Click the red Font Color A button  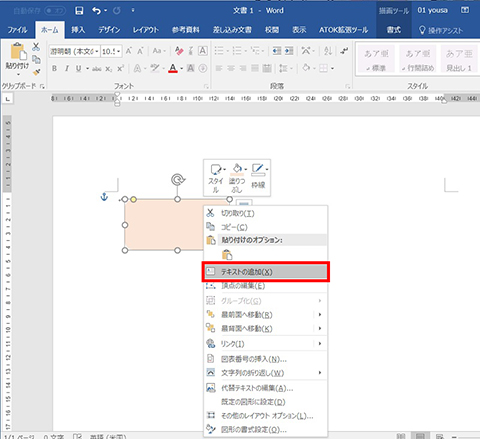tap(173, 69)
